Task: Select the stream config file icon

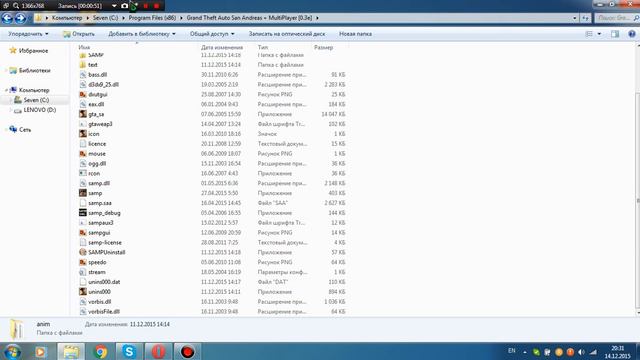Action: [x=83, y=272]
